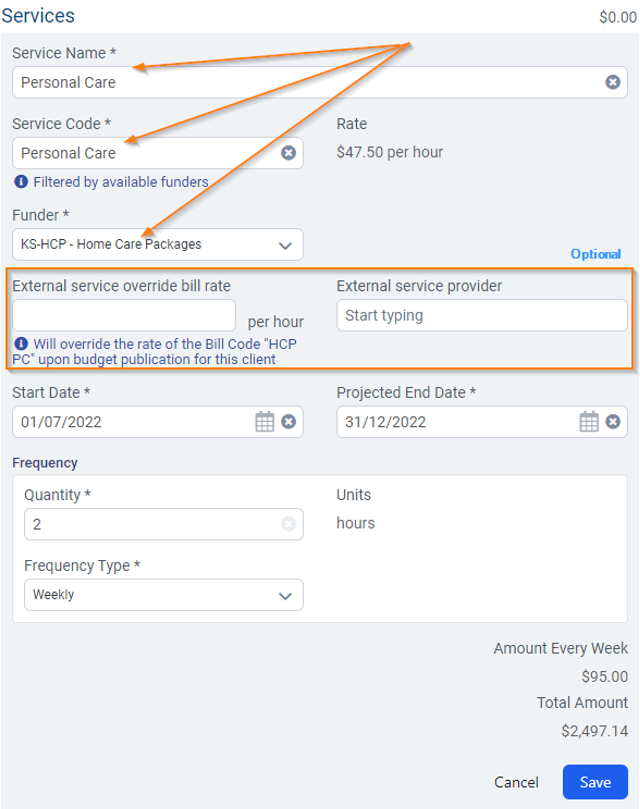The image size is (640, 809).
Task: Open the Start Date calendar picker
Action: coord(263,422)
